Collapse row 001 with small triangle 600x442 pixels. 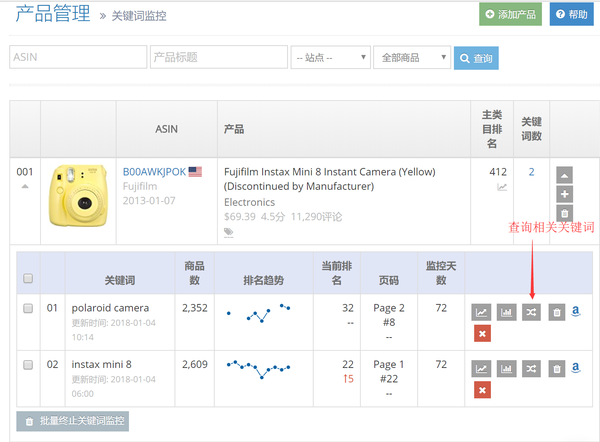[25, 186]
